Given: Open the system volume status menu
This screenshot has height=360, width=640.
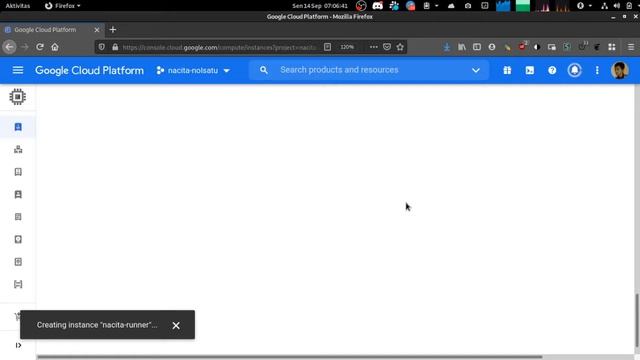Looking at the screenshot, I should point(617,6).
